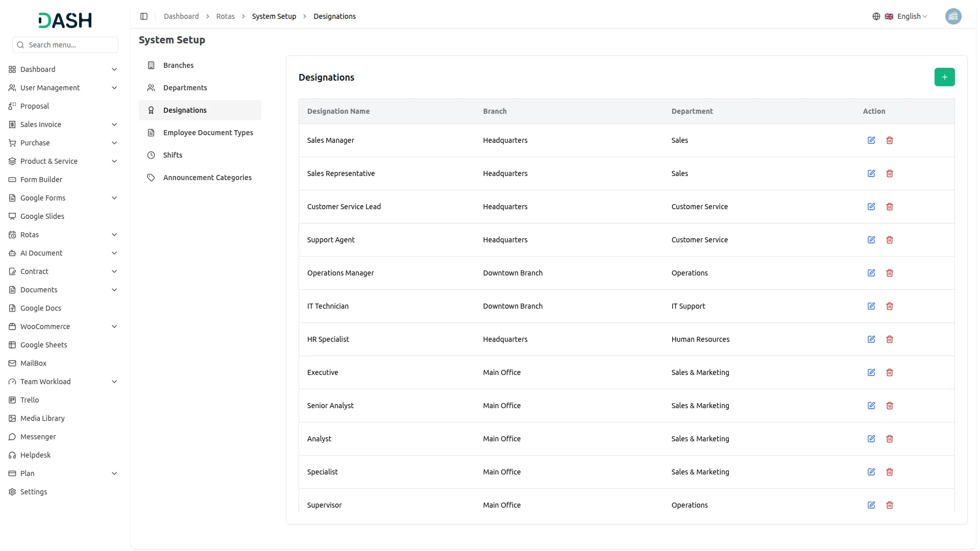This screenshot has width=980, height=551.
Task: Delete the IT Technician designation
Action: tap(890, 306)
